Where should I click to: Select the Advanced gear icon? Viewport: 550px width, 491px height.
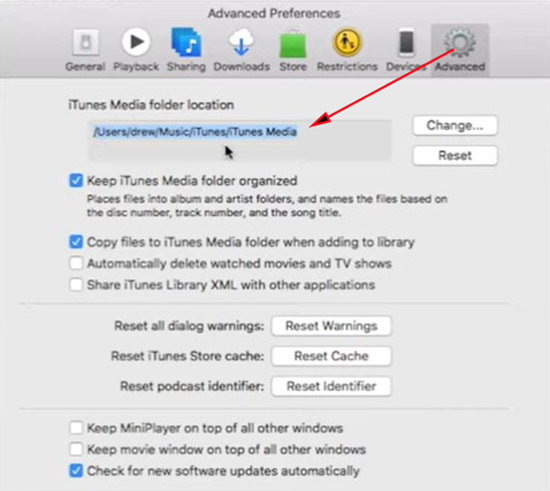(x=460, y=43)
